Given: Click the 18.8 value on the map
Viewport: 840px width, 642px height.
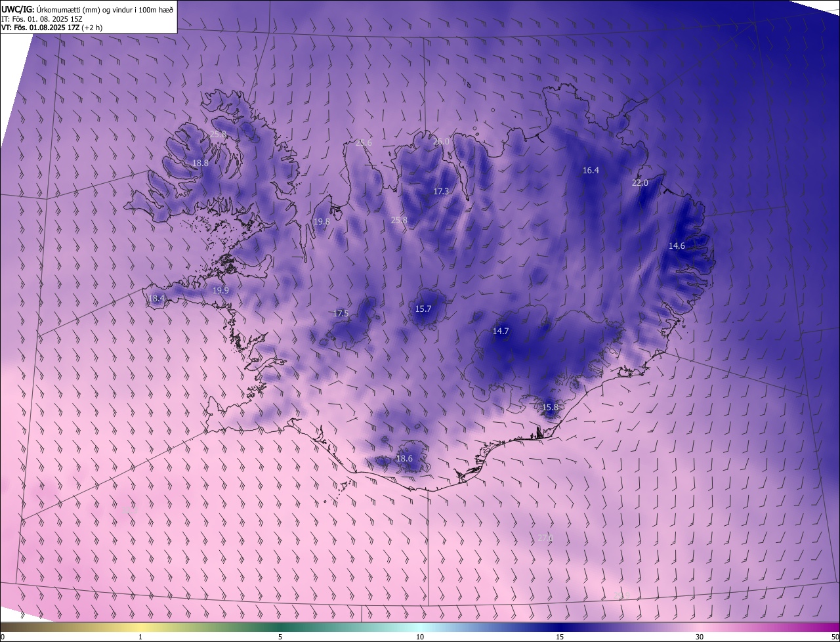Looking at the screenshot, I should 200,163.
